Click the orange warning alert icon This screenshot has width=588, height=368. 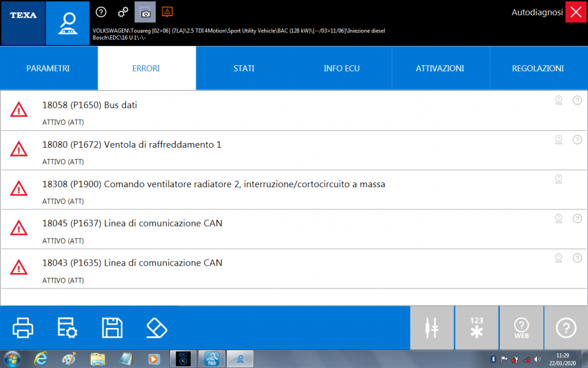click(167, 11)
